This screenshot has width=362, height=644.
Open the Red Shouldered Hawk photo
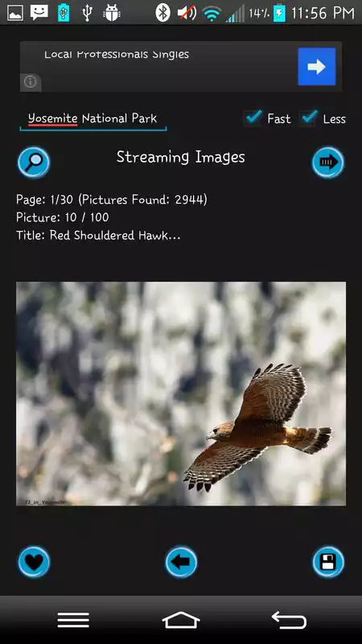(x=181, y=394)
